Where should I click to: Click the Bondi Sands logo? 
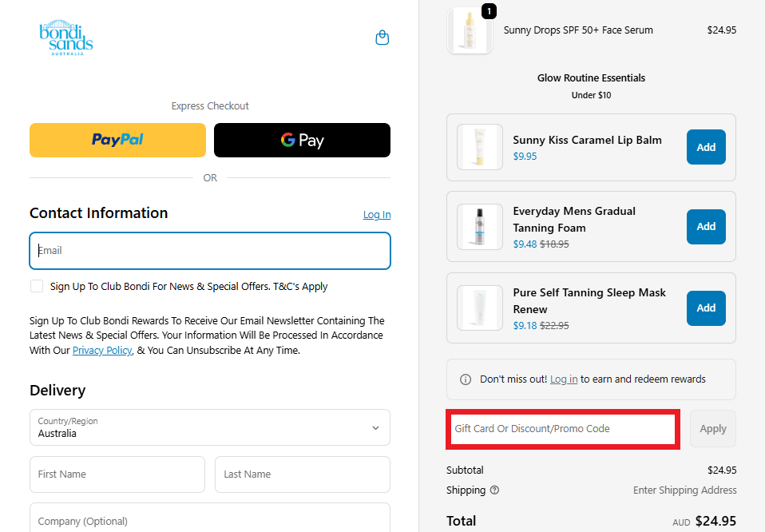(x=66, y=38)
